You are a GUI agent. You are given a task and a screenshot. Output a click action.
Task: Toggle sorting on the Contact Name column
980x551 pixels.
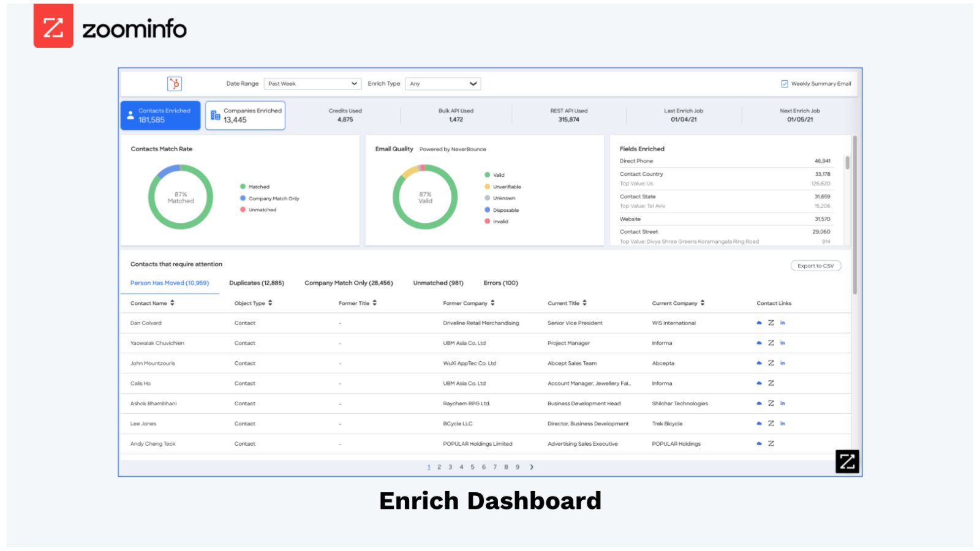(x=172, y=302)
